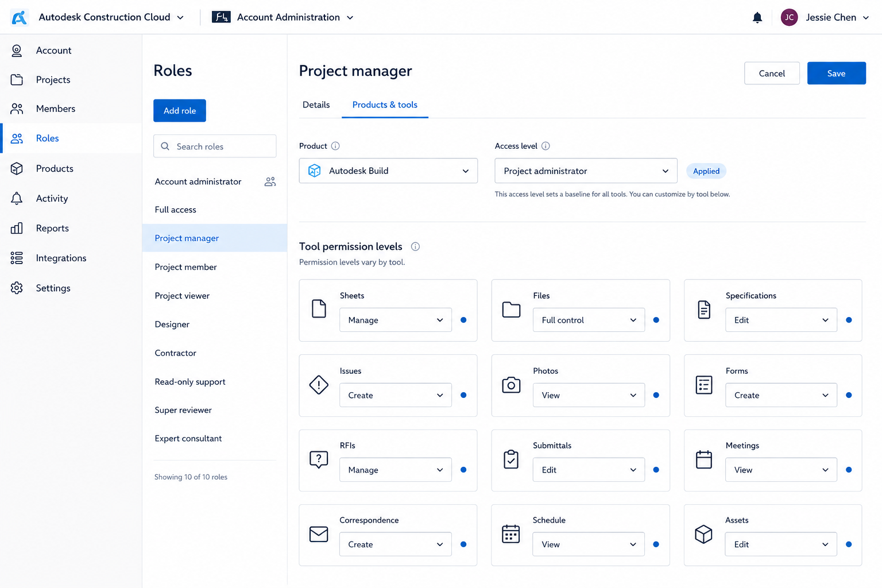
Task: Click the Files folder icon in card
Action: click(x=511, y=310)
